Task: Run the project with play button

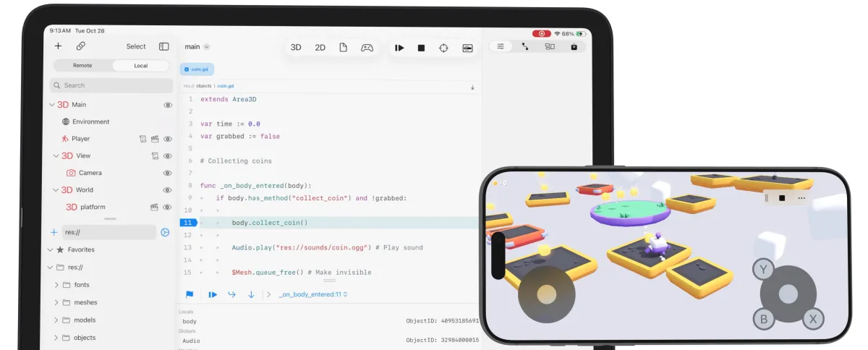Action: [x=399, y=48]
